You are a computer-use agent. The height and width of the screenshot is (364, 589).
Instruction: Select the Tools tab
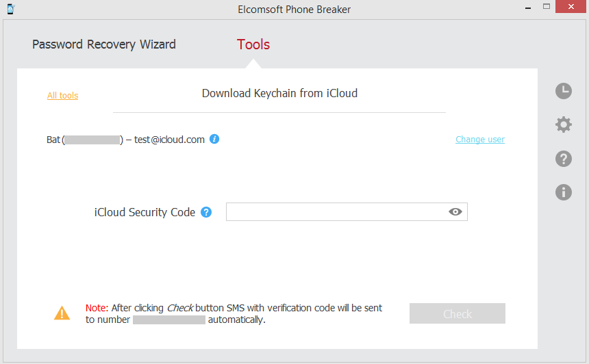253,44
